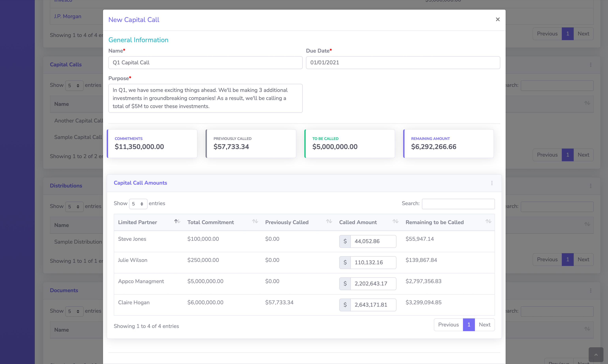
Task: Click the Previously Called summary card
Action: pos(251,144)
